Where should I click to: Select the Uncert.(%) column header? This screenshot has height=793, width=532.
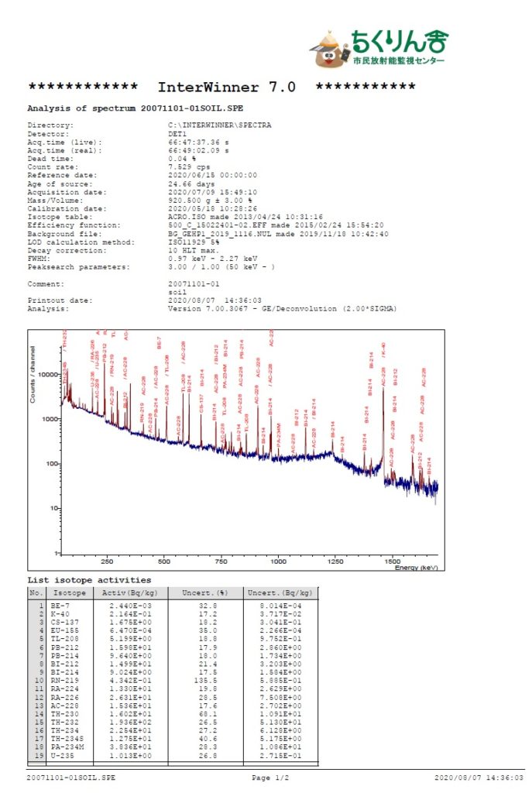point(204,592)
